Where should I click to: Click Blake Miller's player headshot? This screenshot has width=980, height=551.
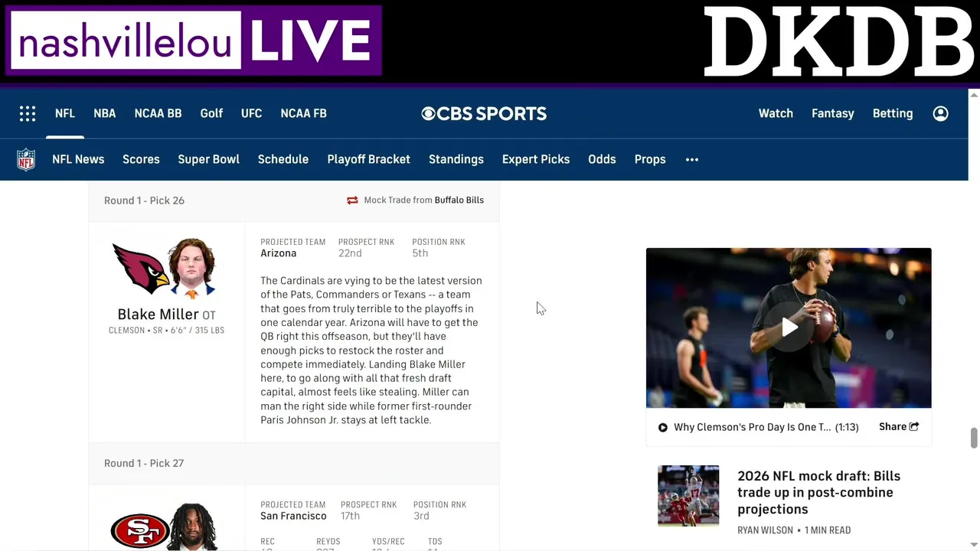(191, 268)
